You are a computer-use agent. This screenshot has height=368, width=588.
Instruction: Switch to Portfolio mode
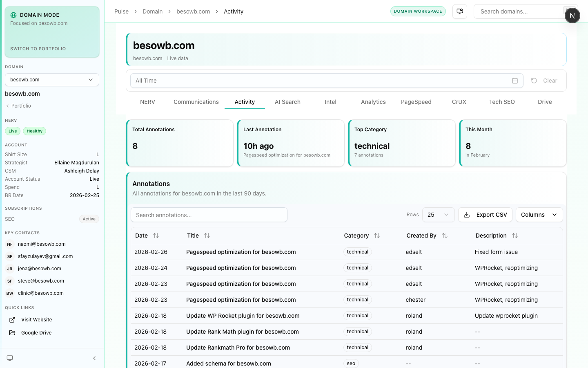coord(38,49)
